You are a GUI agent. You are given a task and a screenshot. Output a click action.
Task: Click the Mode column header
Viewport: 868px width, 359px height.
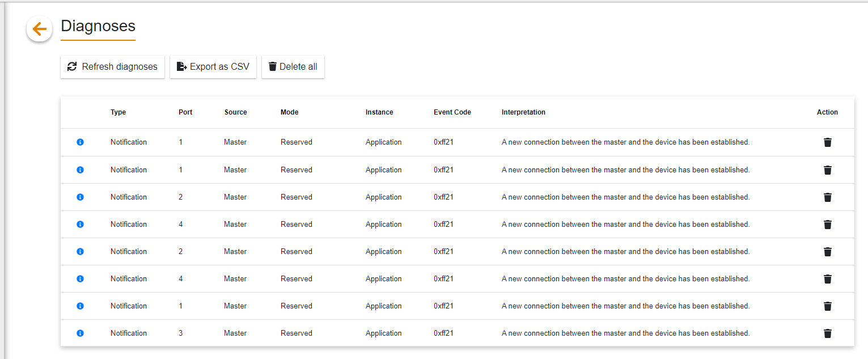pos(289,112)
